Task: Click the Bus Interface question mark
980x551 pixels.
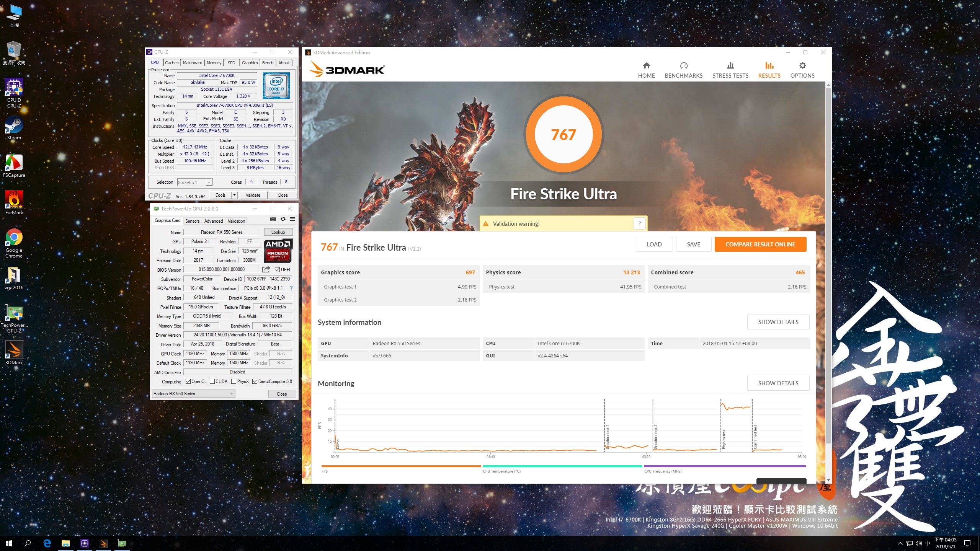Action: pos(291,288)
